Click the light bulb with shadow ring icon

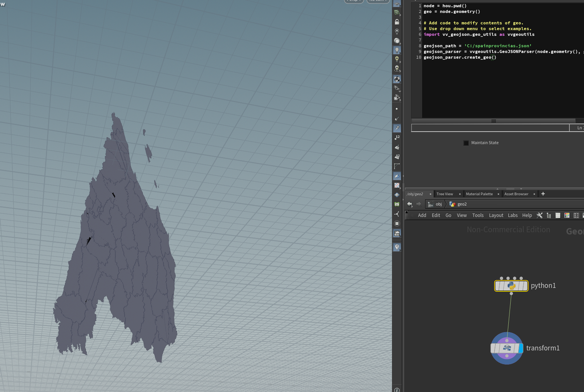(397, 69)
